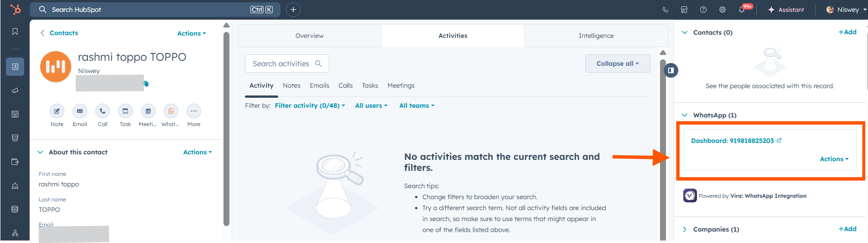Image resolution: width=868 pixels, height=243 pixels.
Task: Open Filter activity (0/48) dropdown
Action: point(310,106)
